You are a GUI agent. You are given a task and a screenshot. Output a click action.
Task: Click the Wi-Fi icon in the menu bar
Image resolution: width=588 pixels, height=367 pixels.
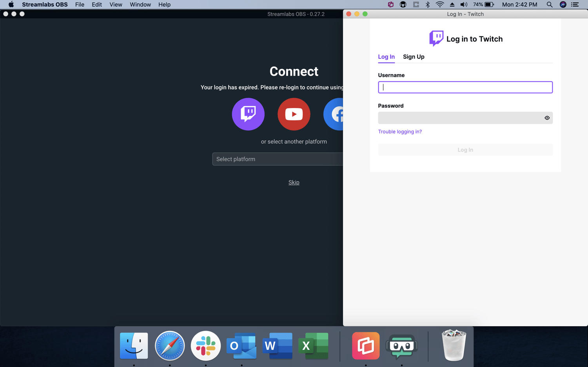pos(440,4)
